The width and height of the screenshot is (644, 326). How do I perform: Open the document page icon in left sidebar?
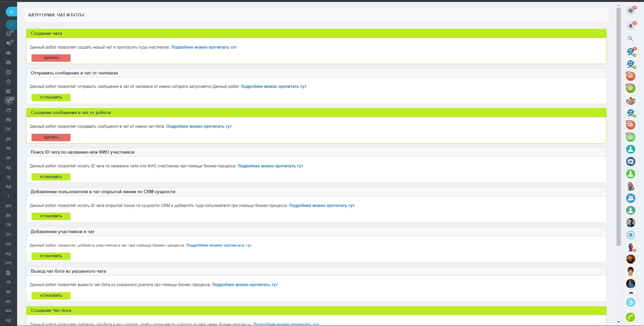click(9, 273)
